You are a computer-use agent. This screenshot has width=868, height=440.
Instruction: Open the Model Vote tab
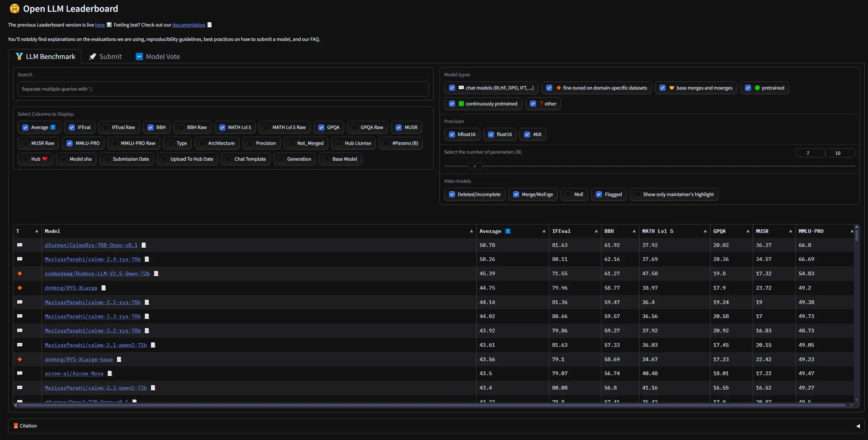point(158,56)
